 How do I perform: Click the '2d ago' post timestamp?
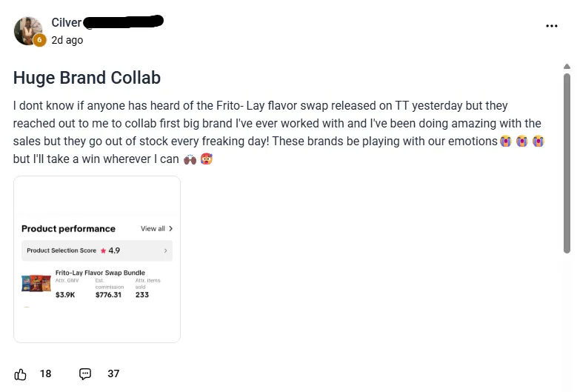click(x=67, y=40)
